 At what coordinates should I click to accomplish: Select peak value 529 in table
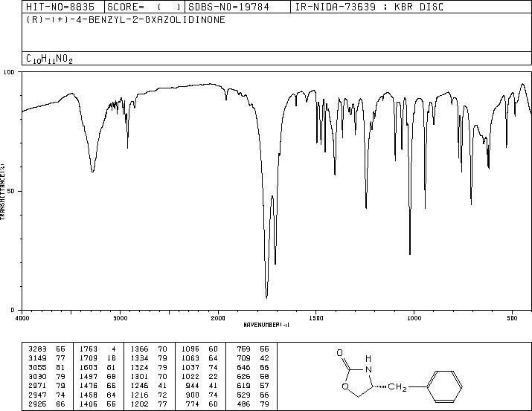(x=243, y=395)
